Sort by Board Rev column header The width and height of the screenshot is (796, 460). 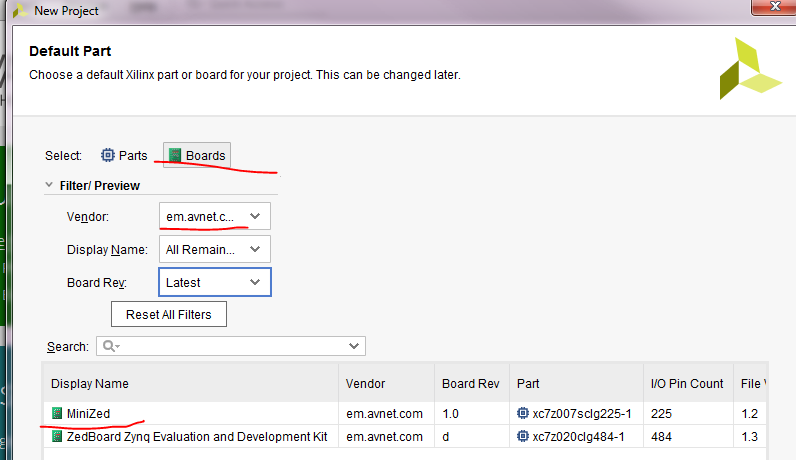472,383
